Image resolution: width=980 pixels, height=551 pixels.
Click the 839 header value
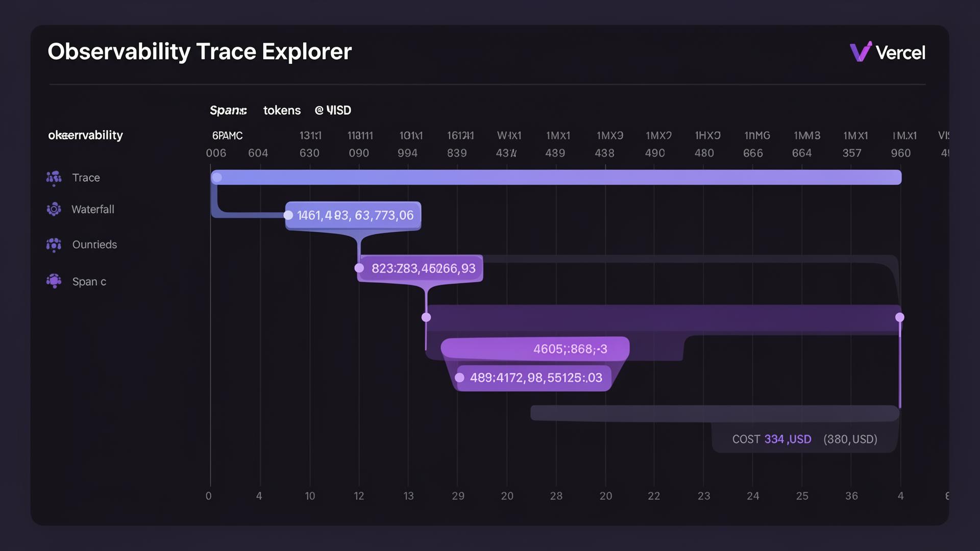pyautogui.click(x=457, y=153)
